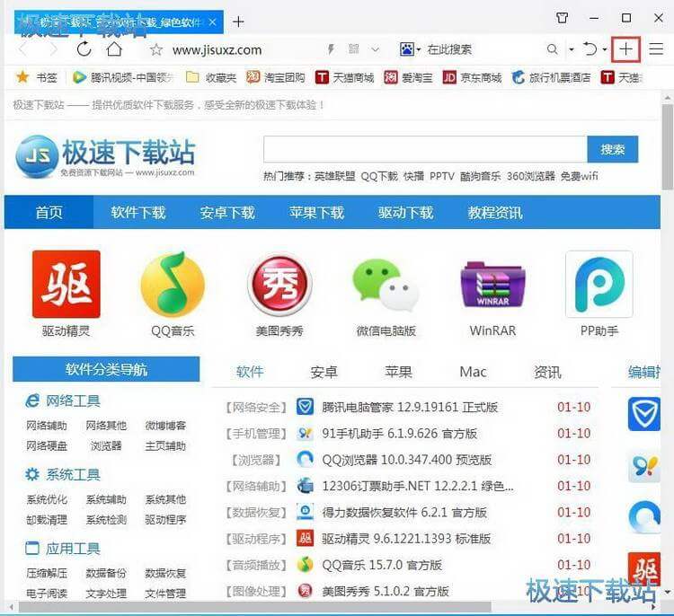Open 天猫商城 bookmark
Viewport: 674px width, 616px height.
click(345, 78)
